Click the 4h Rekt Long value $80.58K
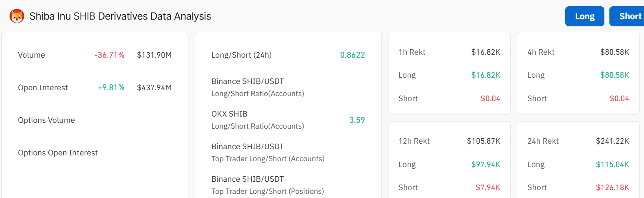 coord(614,75)
